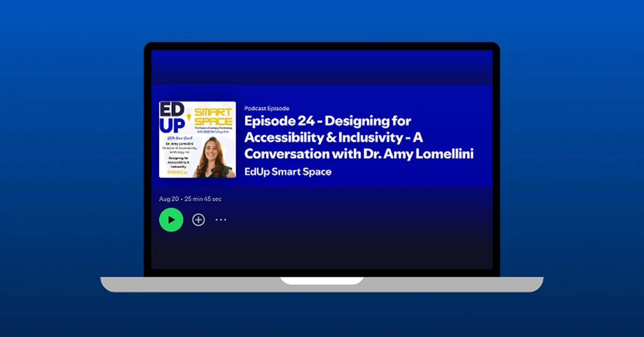Click the Episode 24 title heading

click(x=358, y=137)
